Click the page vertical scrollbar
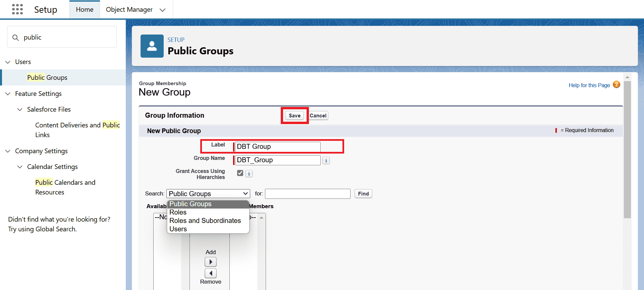Image resolution: width=644 pixels, height=290 pixels. coord(627,150)
